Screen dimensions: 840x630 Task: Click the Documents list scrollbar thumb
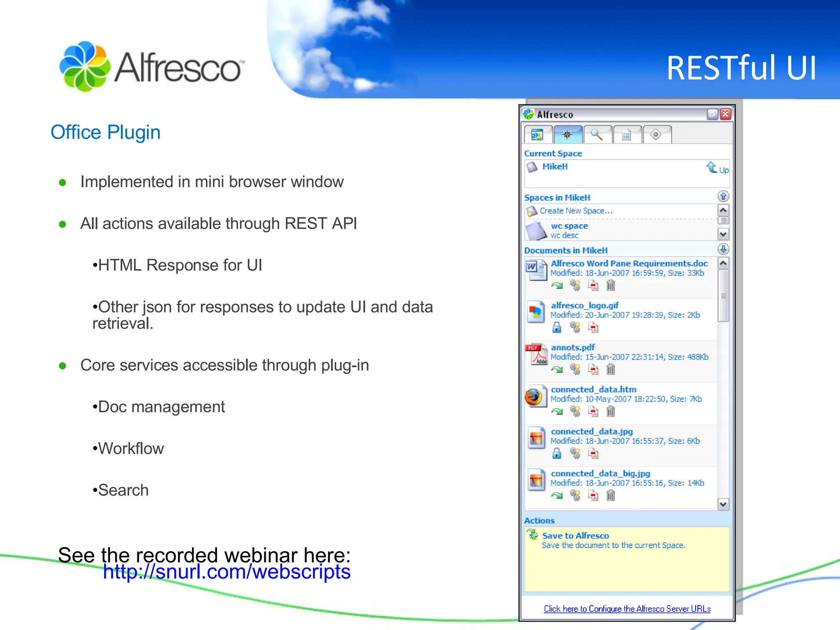point(723,296)
